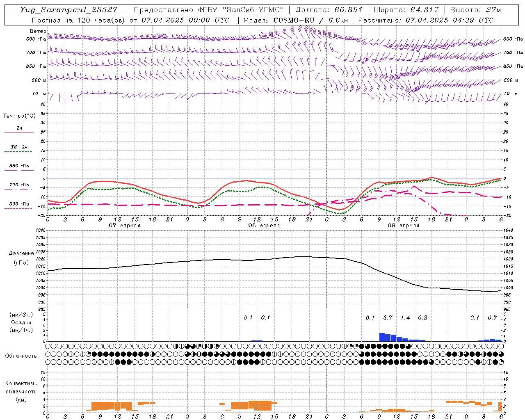
Task: Click the (мм/3ч.) unit label
Action: 21,315
